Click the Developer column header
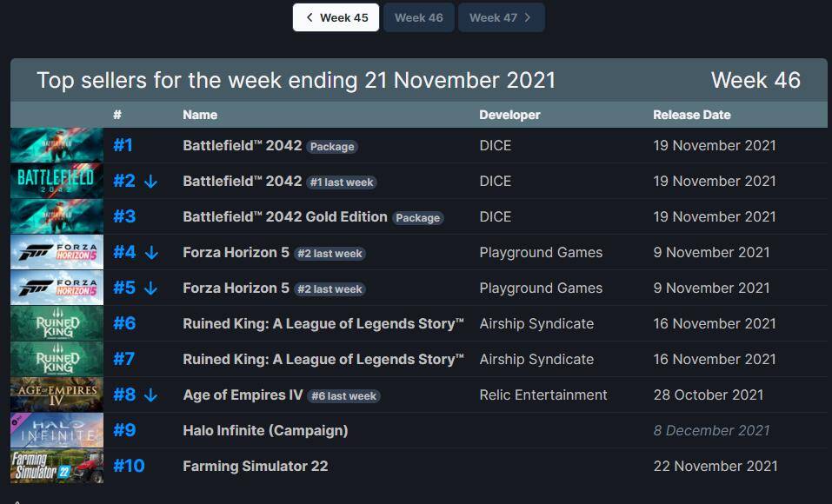This screenshot has width=832, height=504. pos(509,115)
